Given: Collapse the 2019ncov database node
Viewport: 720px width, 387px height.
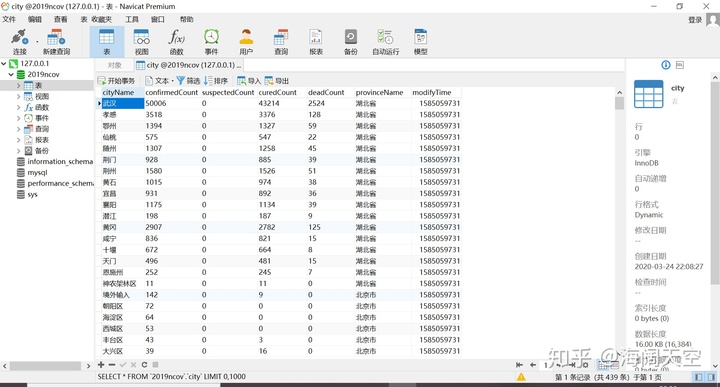Looking at the screenshot, I should point(11,74).
